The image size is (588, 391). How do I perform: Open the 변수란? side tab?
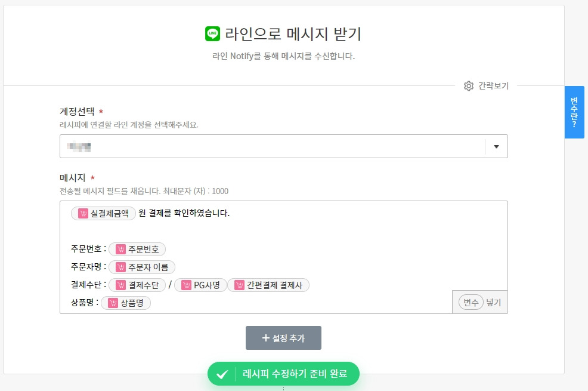tap(574, 112)
